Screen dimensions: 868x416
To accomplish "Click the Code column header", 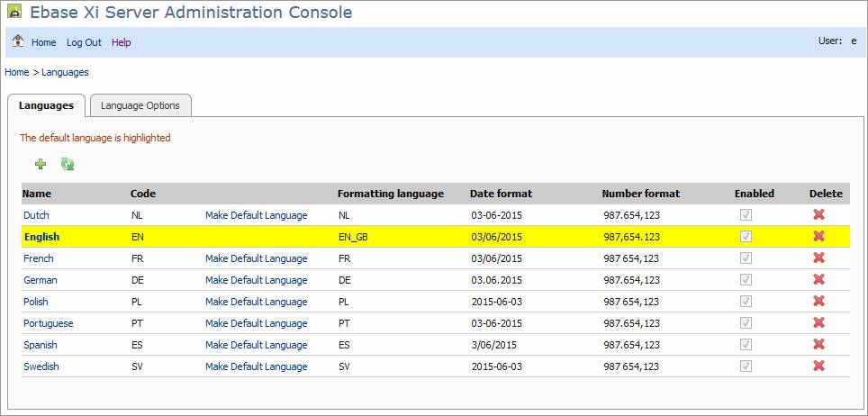I will pos(143,194).
